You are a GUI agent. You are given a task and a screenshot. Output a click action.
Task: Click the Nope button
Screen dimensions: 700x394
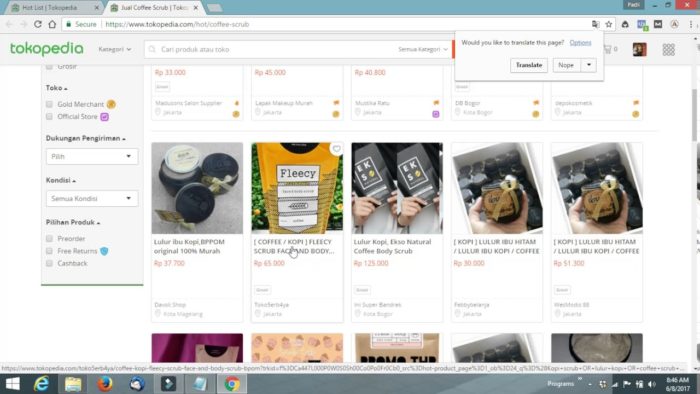click(x=566, y=65)
